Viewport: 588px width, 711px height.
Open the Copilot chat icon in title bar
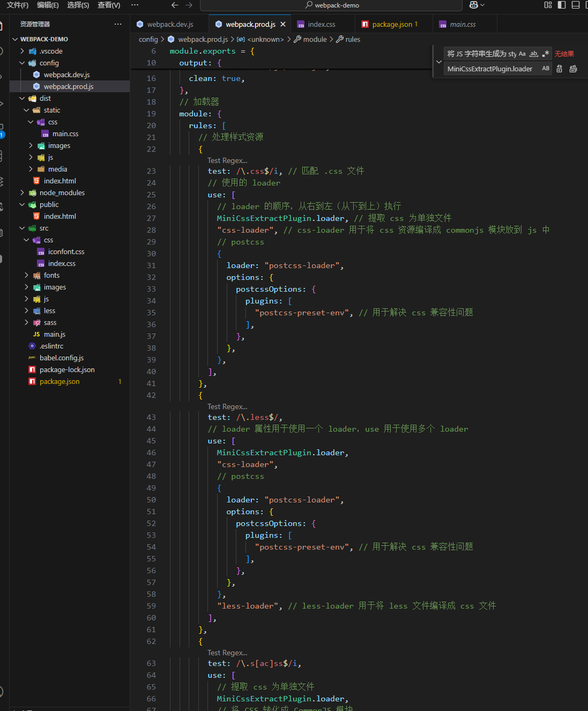(473, 5)
